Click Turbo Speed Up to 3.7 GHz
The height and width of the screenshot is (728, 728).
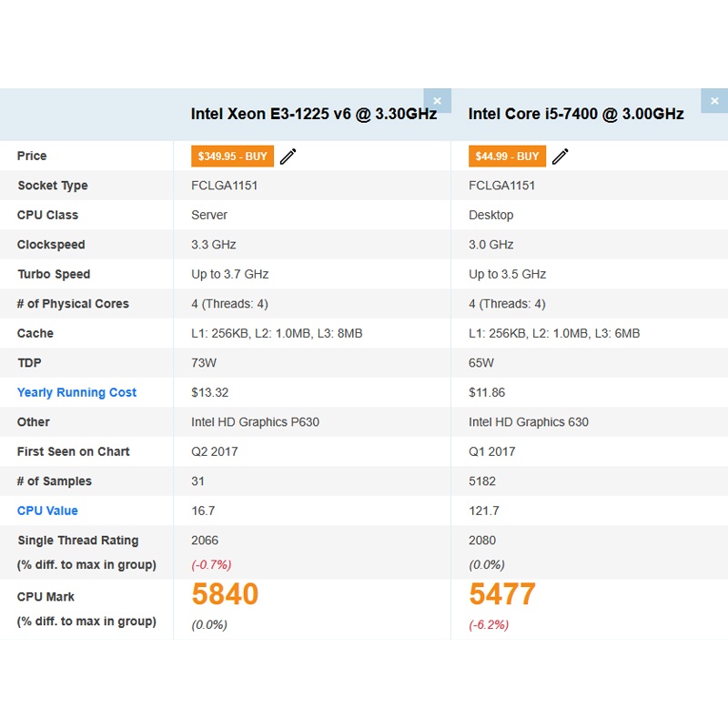[x=230, y=275]
